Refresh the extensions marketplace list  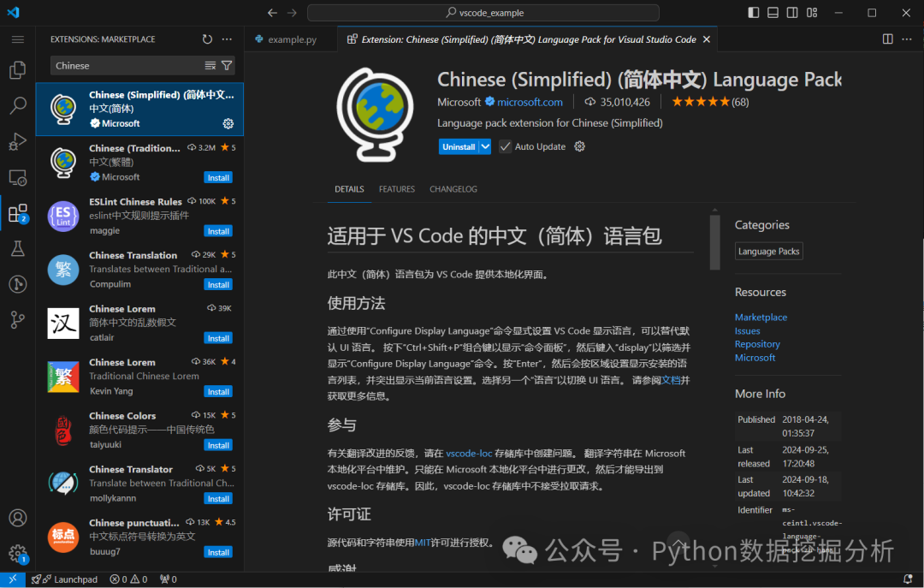207,39
